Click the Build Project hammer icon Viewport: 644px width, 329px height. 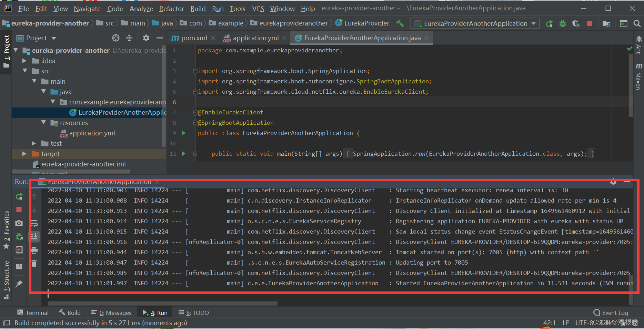pyautogui.click(x=400, y=23)
